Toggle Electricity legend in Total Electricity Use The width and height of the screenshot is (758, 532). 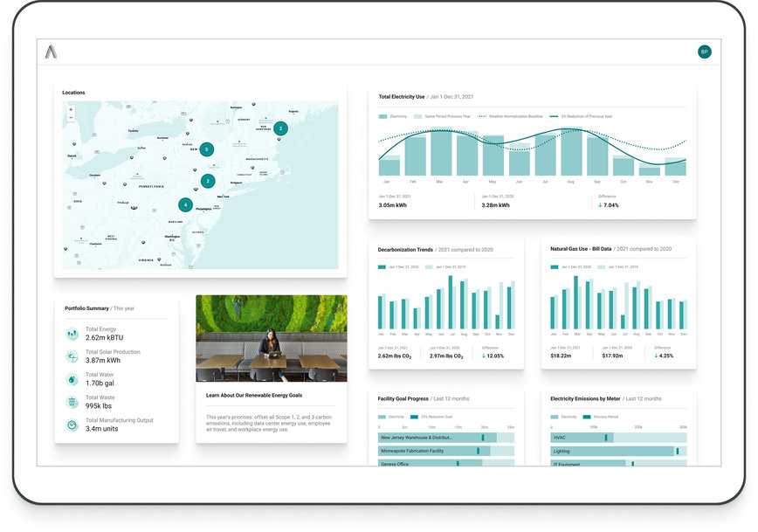(393, 116)
